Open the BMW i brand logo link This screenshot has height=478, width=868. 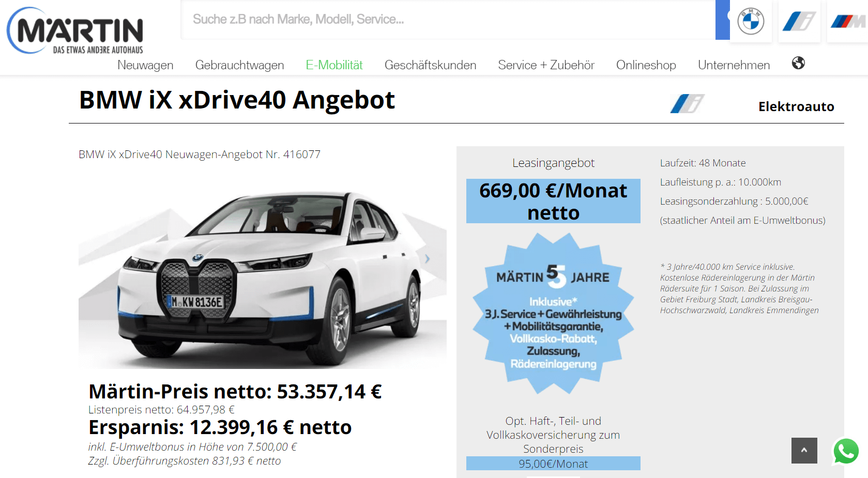coord(799,21)
